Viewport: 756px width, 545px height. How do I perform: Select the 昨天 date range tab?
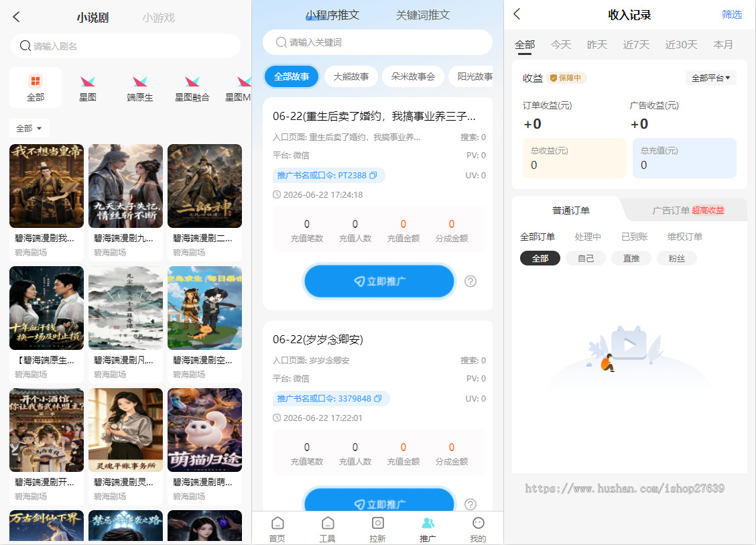click(597, 45)
